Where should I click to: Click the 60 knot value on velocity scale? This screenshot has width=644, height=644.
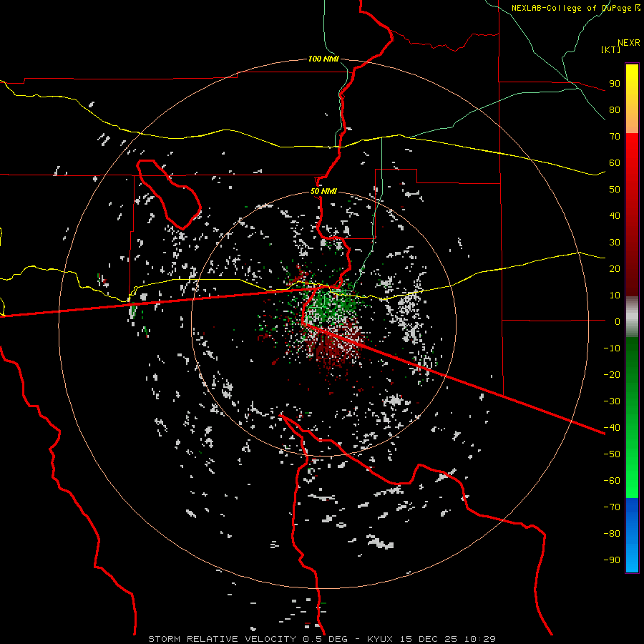(615, 162)
